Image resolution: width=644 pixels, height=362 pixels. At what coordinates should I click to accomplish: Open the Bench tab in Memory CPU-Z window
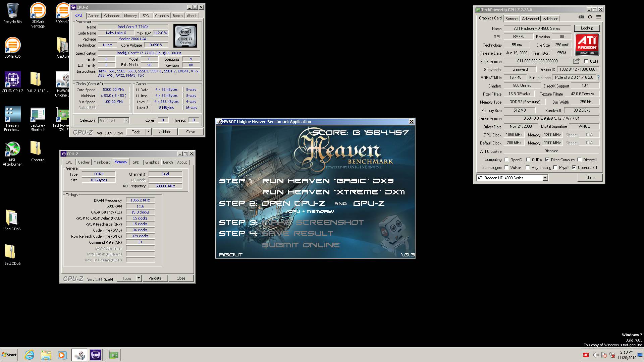[168, 162]
